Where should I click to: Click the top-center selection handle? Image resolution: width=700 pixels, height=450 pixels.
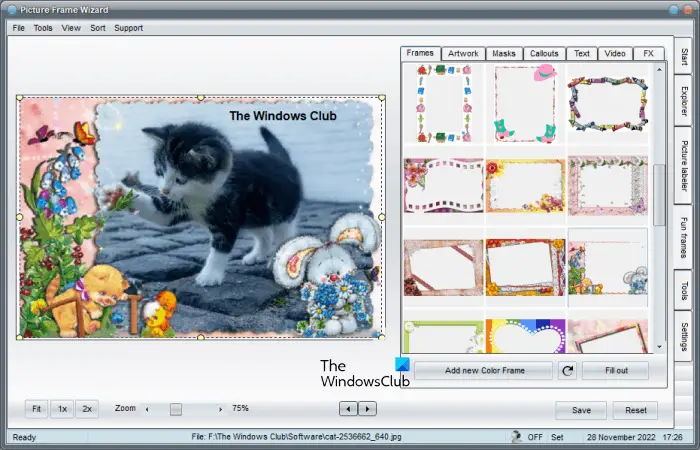tap(200, 97)
